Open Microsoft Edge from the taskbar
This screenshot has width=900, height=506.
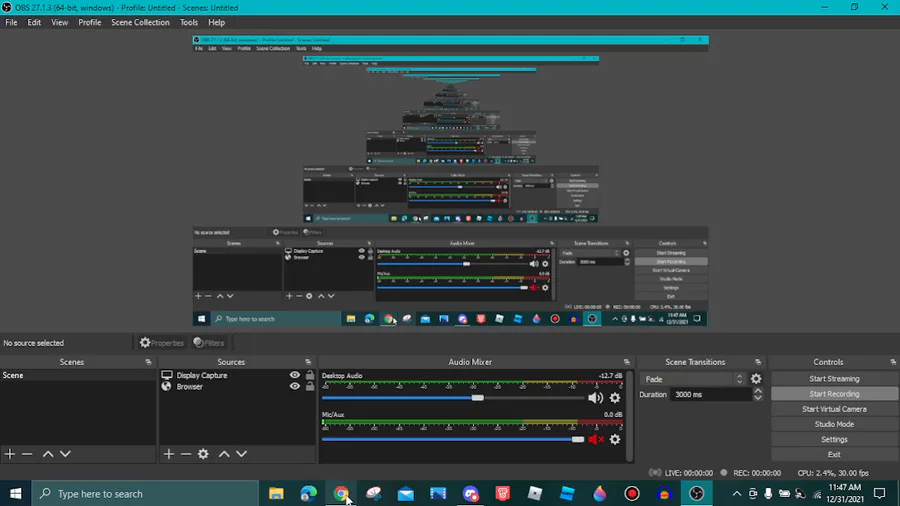point(309,493)
